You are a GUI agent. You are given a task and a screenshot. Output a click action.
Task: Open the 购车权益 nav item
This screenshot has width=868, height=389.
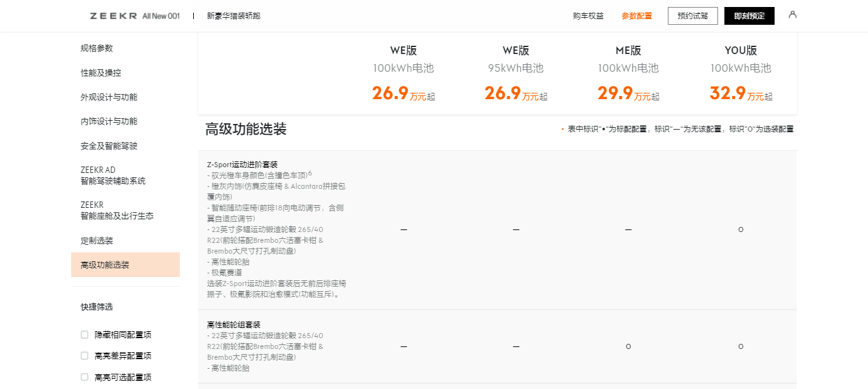588,16
